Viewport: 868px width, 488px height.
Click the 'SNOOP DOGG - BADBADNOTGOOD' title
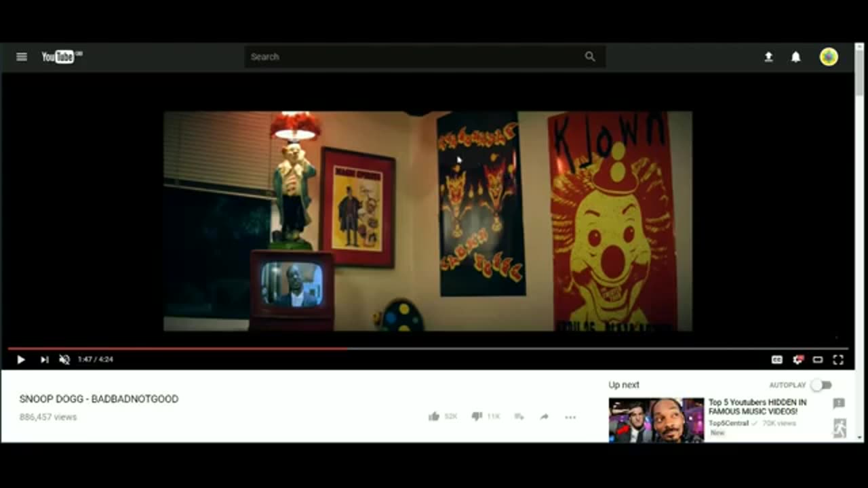[x=99, y=399]
